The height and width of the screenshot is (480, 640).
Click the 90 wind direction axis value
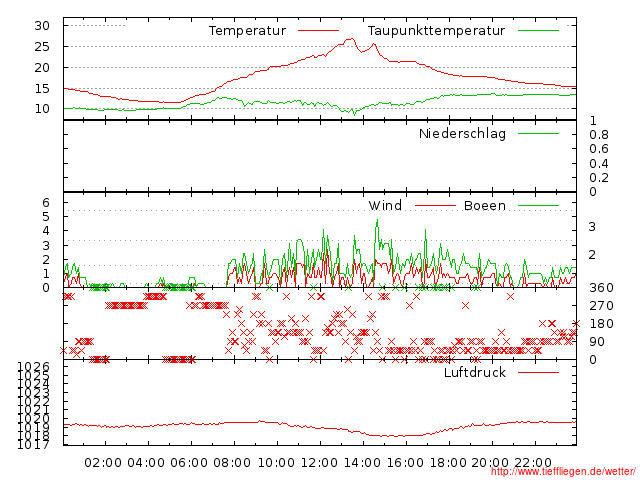pyautogui.click(x=597, y=342)
